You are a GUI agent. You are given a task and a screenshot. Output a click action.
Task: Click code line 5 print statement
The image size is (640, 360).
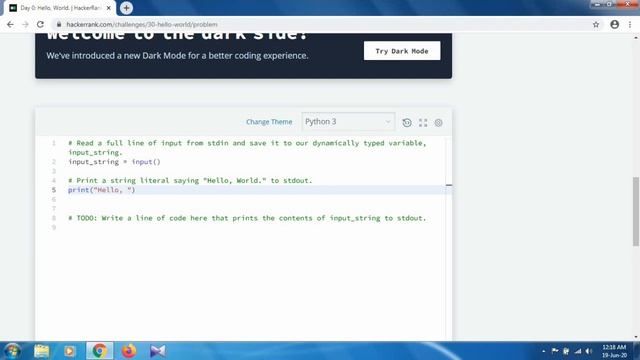click(x=102, y=190)
